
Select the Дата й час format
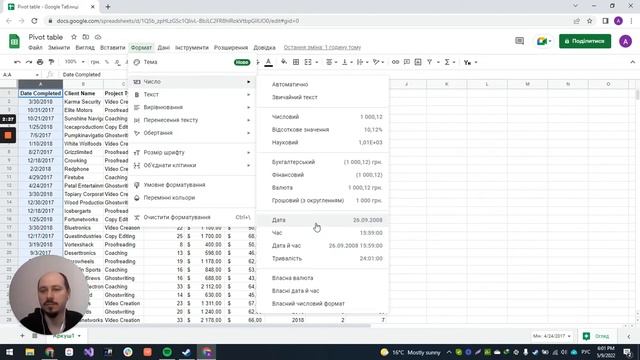(x=323, y=246)
